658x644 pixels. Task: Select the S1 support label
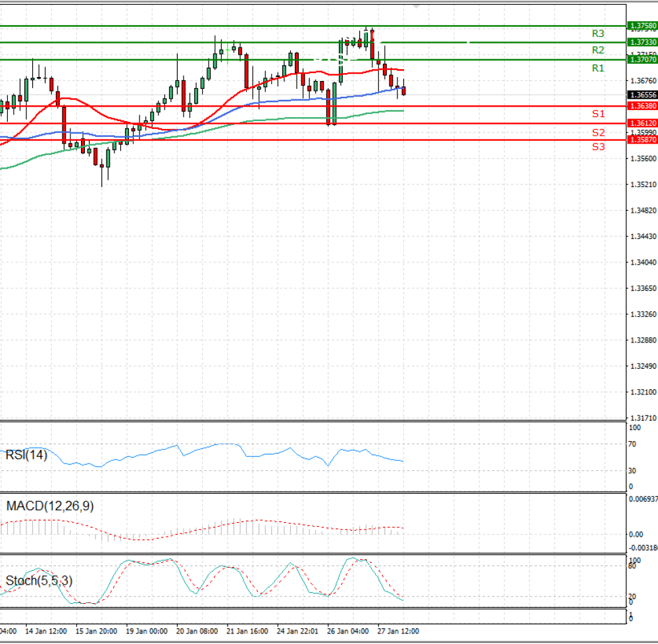[598, 114]
